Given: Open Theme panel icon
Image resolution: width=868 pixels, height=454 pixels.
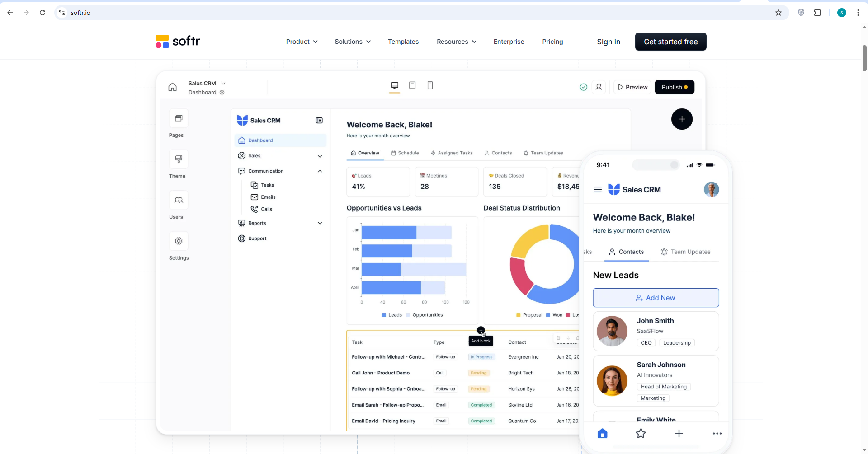Looking at the screenshot, I should coord(179,159).
